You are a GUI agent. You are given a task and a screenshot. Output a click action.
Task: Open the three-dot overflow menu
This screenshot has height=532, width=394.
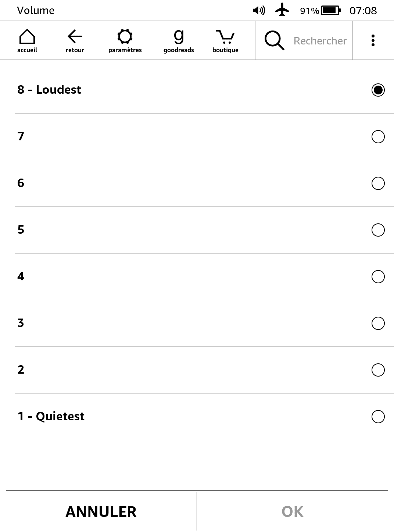[373, 40]
